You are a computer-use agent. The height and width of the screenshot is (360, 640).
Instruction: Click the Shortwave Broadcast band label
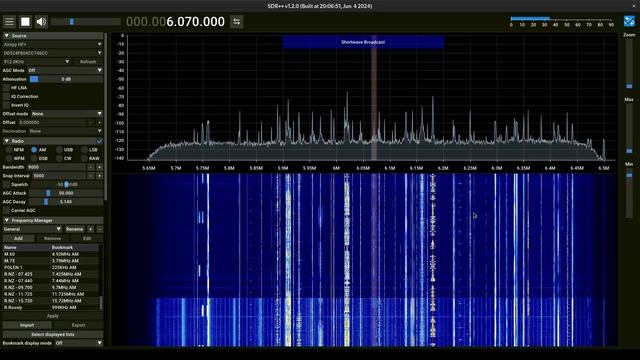point(363,42)
